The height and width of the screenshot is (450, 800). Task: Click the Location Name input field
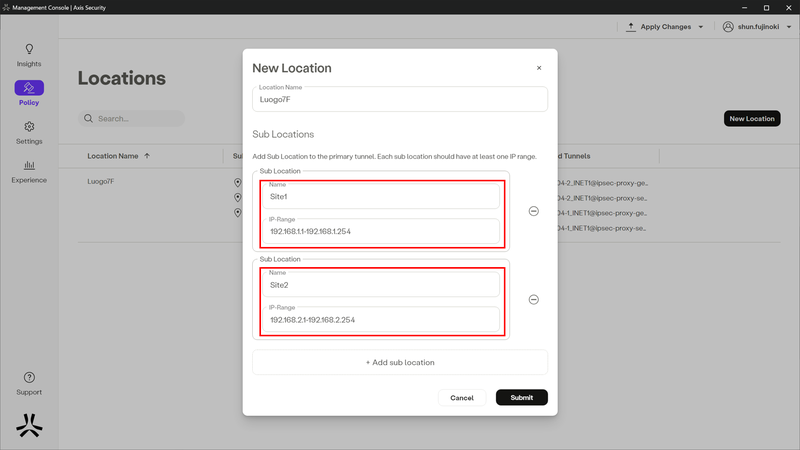coord(400,99)
